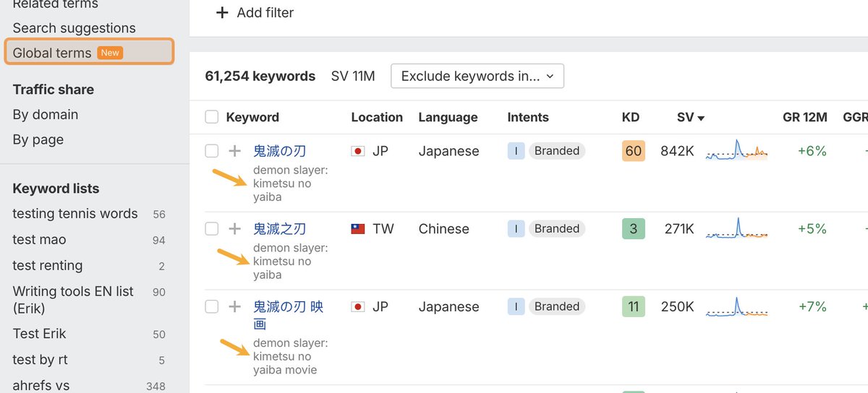Click the Traffic share section heading
The height and width of the screenshot is (393, 868).
(53, 90)
